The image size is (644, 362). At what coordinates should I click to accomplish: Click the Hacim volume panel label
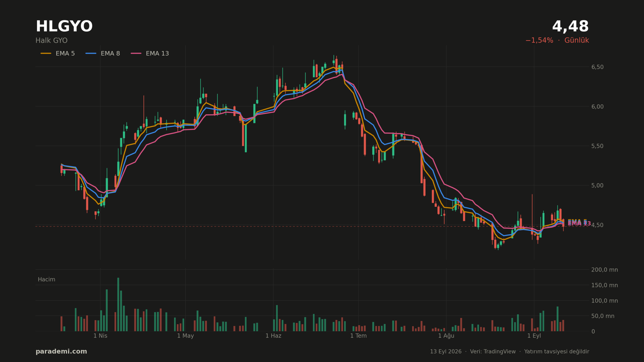coord(46,280)
